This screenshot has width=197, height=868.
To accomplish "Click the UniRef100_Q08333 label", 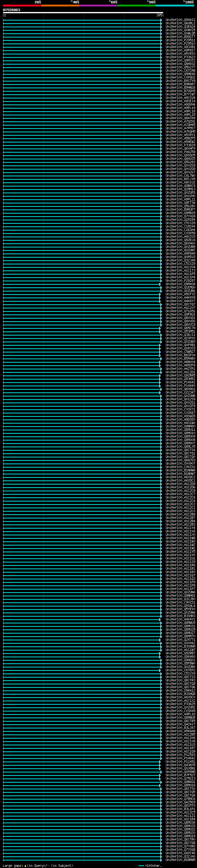I will 180,349.
